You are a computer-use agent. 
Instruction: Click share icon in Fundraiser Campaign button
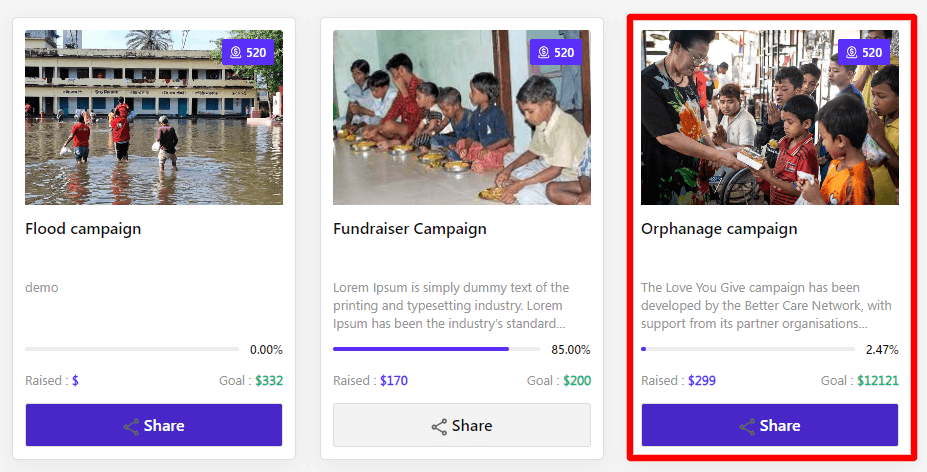pyautogui.click(x=439, y=427)
